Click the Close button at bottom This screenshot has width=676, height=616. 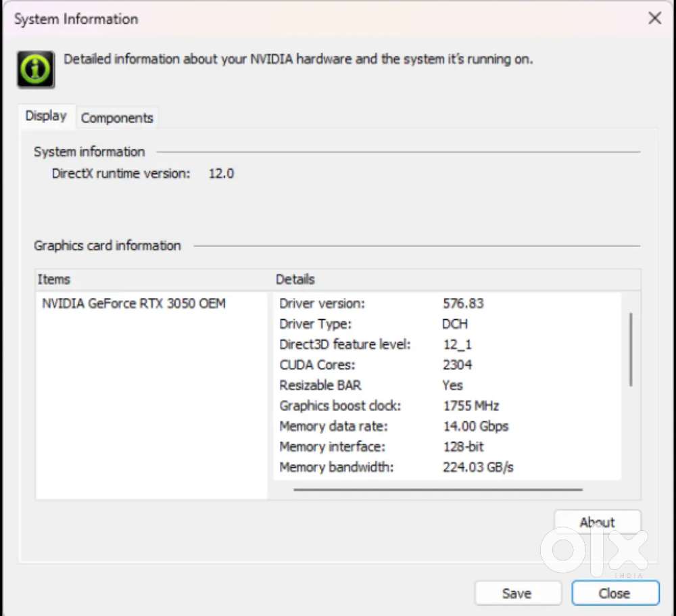[x=614, y=593]
